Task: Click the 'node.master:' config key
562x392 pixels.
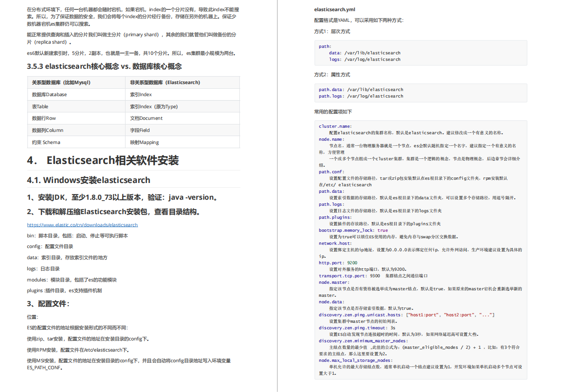Action: pyautogui.click(x=334, y=282)
